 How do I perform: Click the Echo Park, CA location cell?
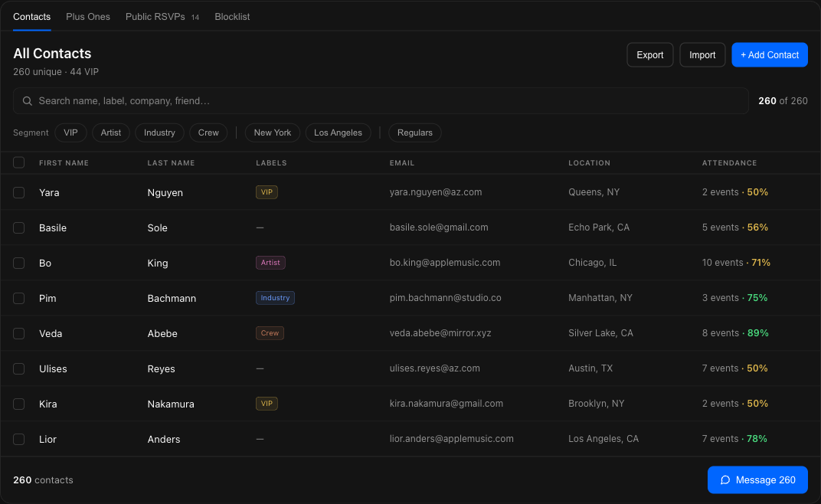599,227
